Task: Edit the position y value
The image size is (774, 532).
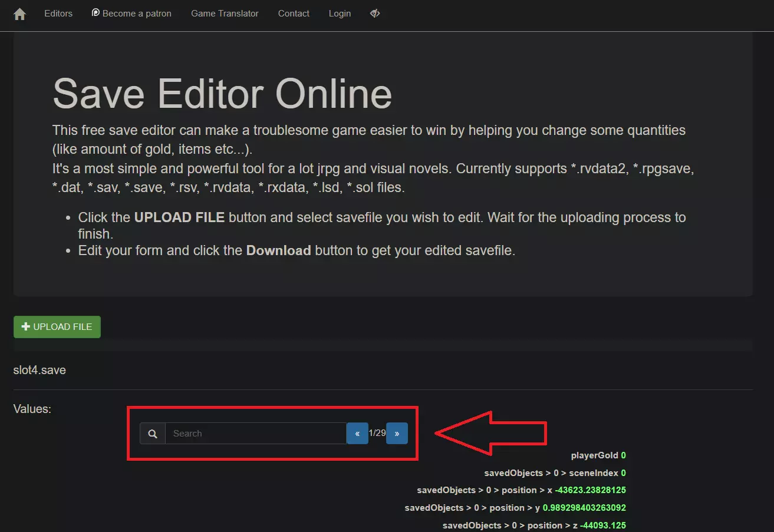Action: click(584, 508)
